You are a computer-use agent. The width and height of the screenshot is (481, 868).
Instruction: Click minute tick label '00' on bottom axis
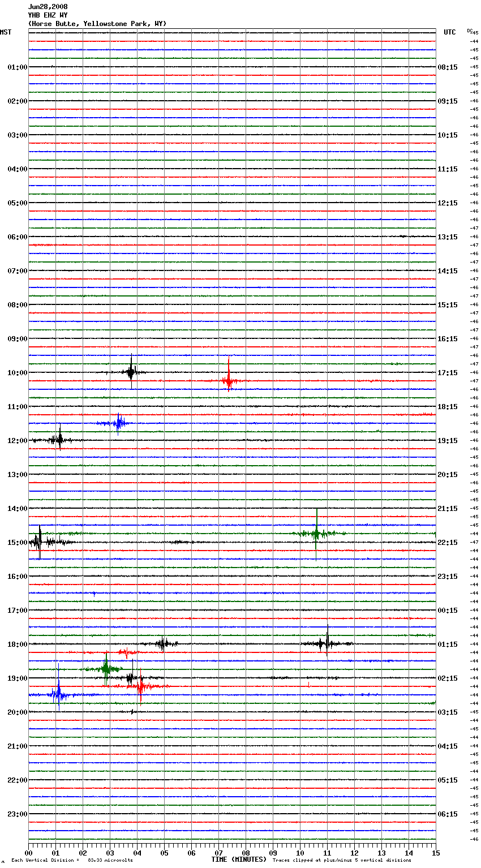coord(29,853)
